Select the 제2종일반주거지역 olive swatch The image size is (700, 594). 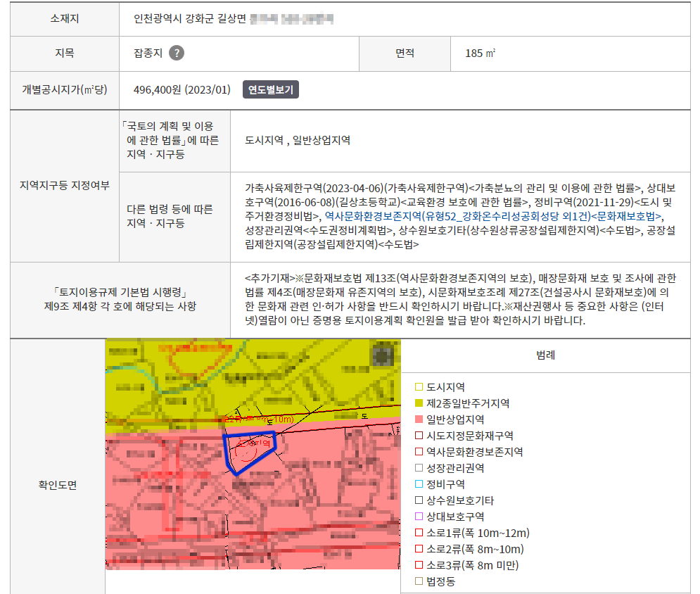click(x=419, y=403)
